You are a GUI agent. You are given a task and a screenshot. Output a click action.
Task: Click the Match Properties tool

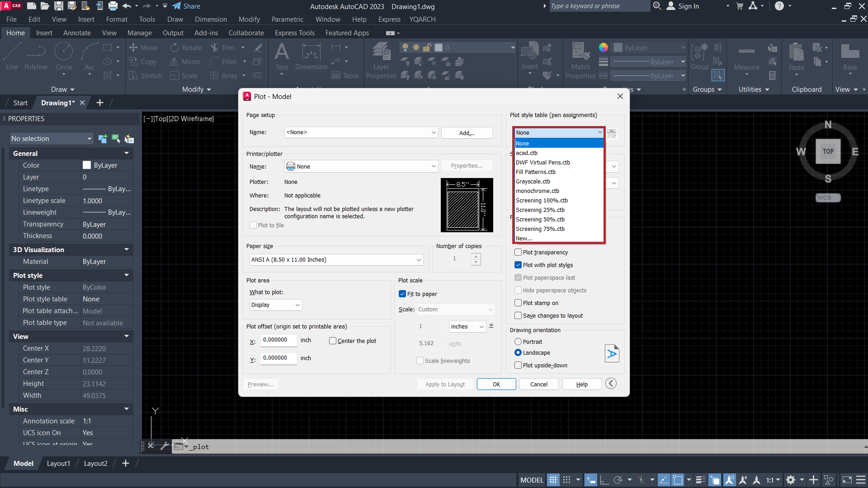click(580, 61)
